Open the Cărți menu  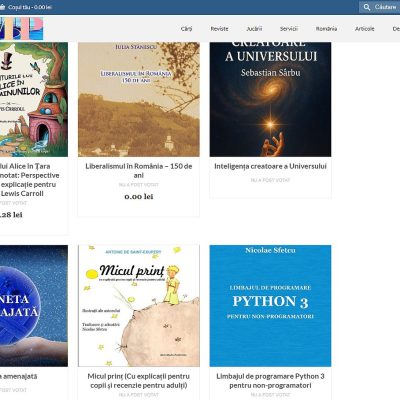(186, 29)
